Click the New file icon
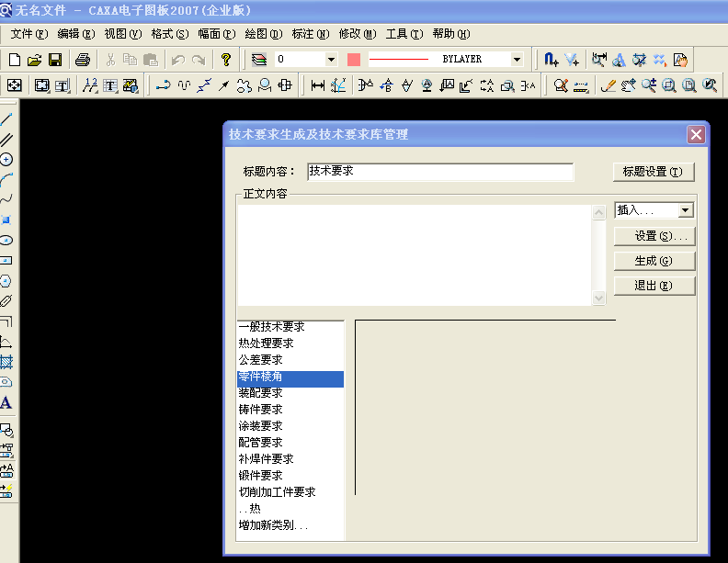The image size is (728, 563). pos(15,60)
